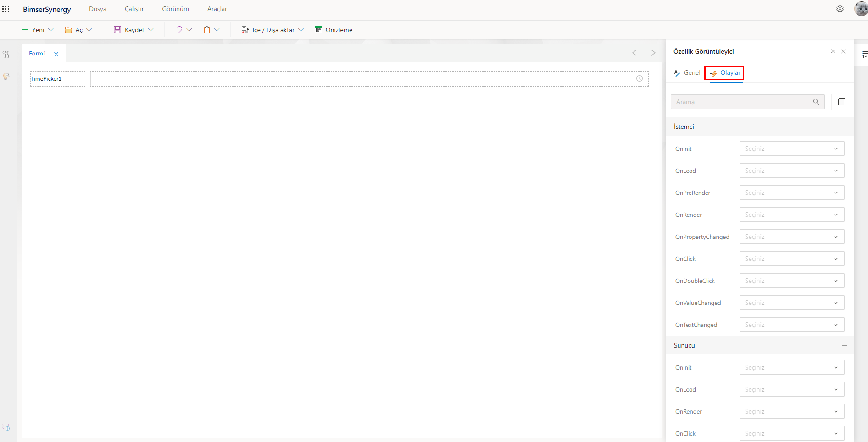Viewport: 868px width, 442px height.
Task: Click the Kaydet save button
Action: [129, 30]
